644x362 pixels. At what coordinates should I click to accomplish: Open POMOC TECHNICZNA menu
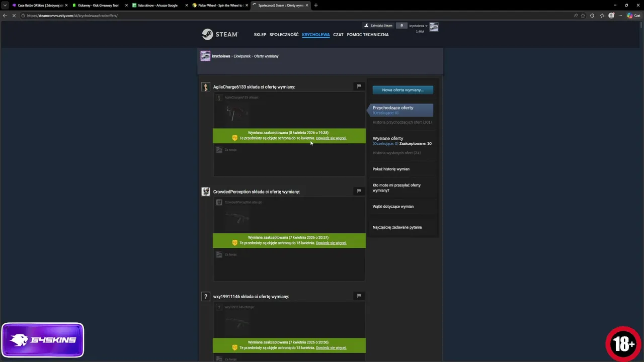368,35
